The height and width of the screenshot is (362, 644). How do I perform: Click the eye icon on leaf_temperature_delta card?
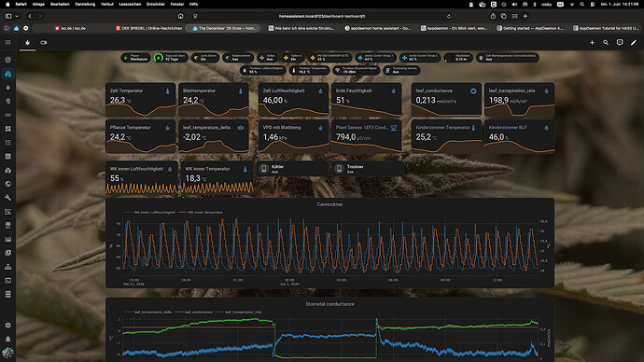240,128
